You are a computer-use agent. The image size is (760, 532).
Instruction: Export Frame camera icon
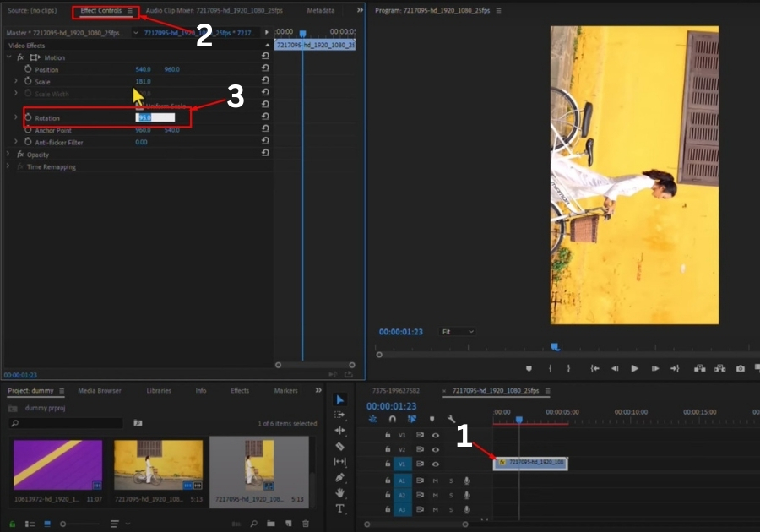[x=740, y=369]
